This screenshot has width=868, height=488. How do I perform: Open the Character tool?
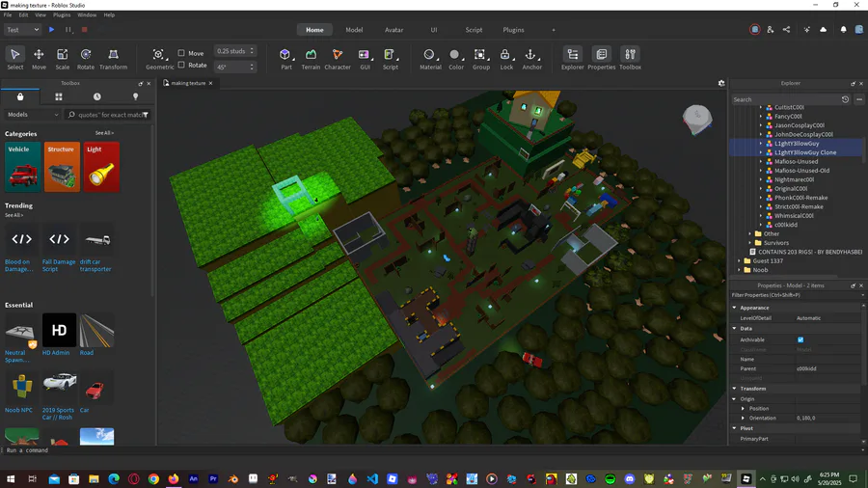[338, 58]
